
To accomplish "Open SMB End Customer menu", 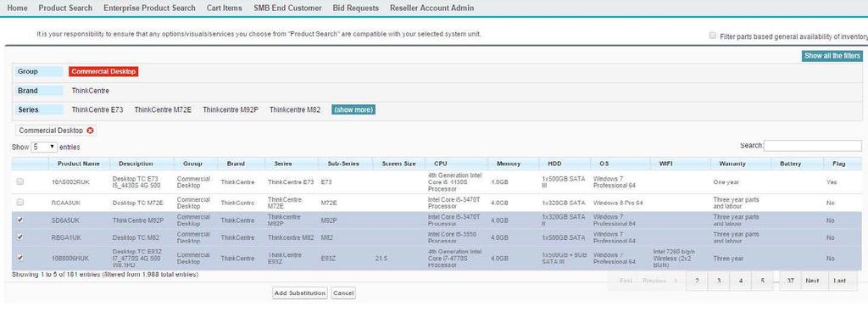I will point(287,8).
